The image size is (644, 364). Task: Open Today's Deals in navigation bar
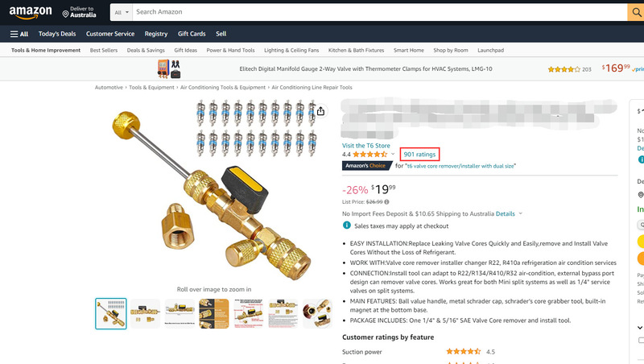[x=57, y=34]
